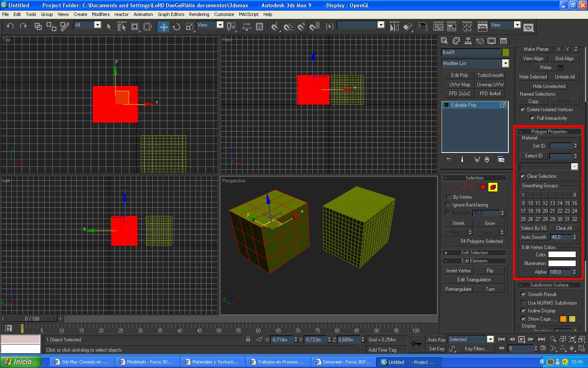Toggle the Full Interactivity checkbox
This screenshot has height=368, width=588.
(x=532, y=118)
